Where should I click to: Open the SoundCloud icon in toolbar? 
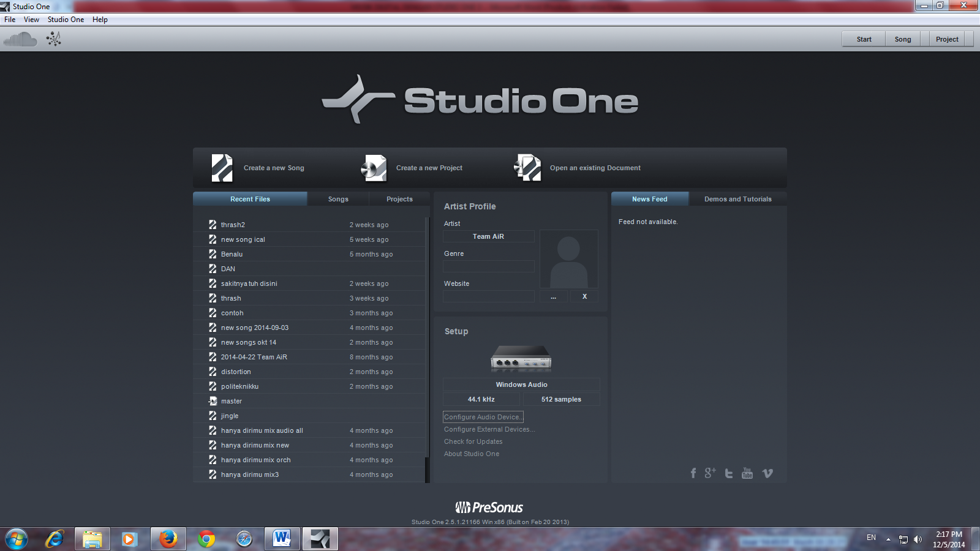tap(20, 40)
